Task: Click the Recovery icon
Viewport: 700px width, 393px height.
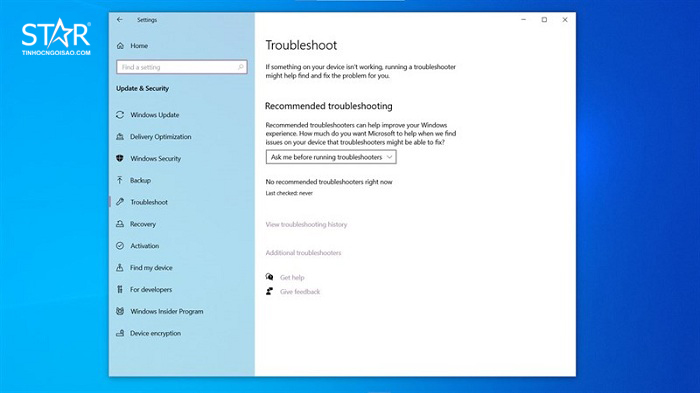Action: tap(120, 224)
